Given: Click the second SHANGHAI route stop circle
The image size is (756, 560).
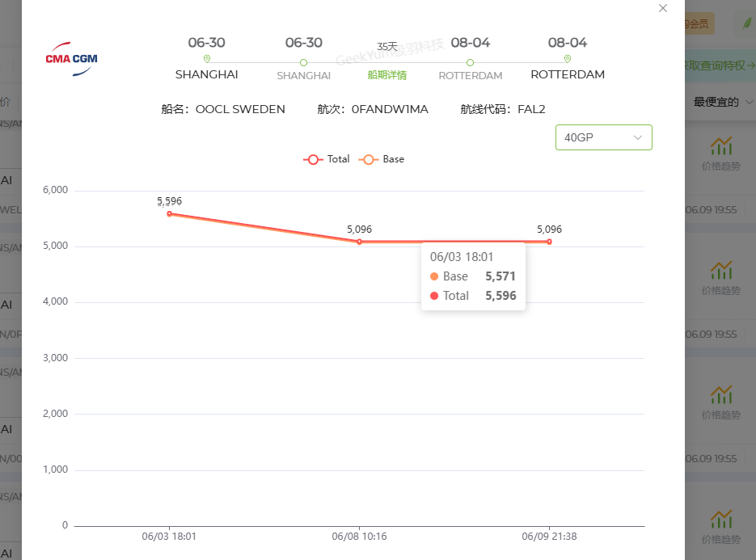Looking at the screenshot, I should point(303,63).
